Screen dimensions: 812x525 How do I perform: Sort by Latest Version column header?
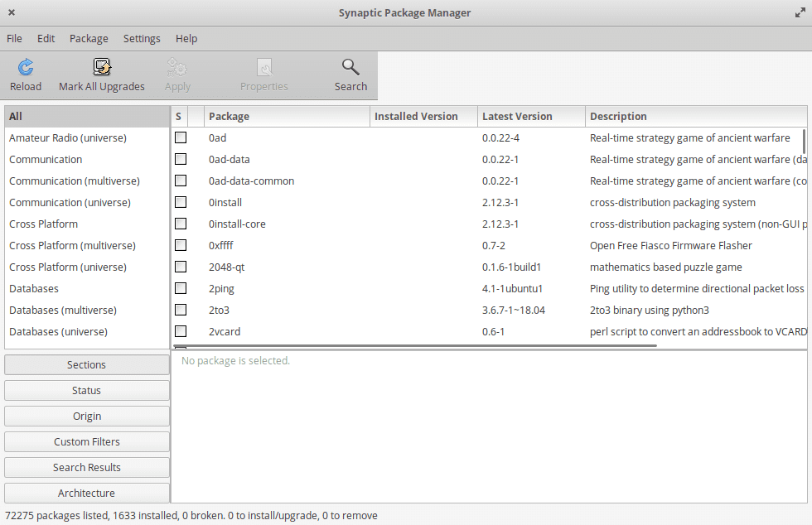[x=531, y=117]
